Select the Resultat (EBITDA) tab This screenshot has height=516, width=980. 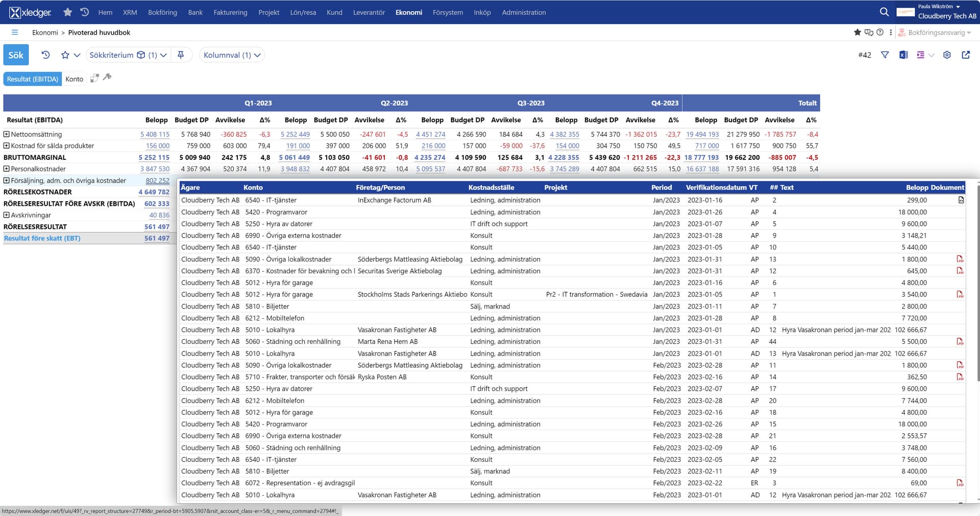pyautogui.click(x=33, y=79)
